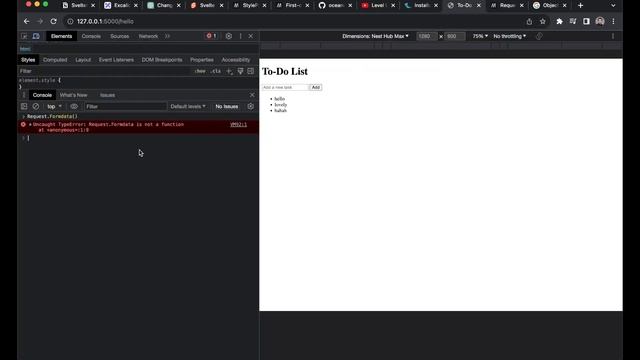
Task: Click the device height input field
Action: click(x=454, y=36)
